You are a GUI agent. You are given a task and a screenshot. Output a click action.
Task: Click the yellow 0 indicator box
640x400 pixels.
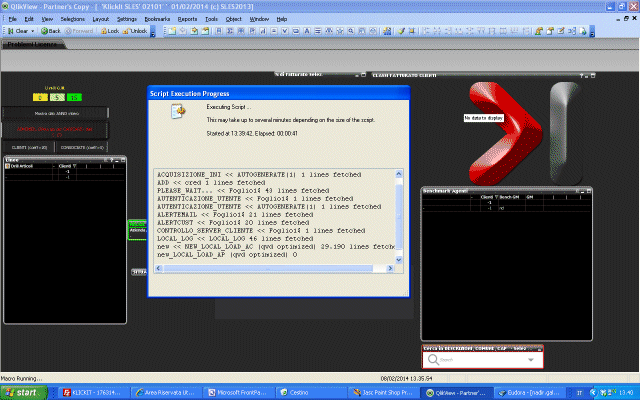(x=40, y=97)
